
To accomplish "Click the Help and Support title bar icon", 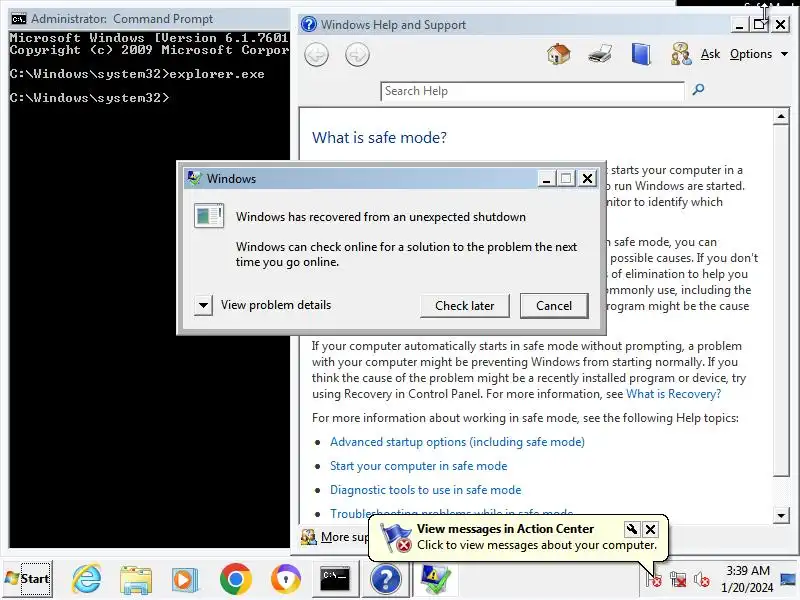I will (309, 24).
